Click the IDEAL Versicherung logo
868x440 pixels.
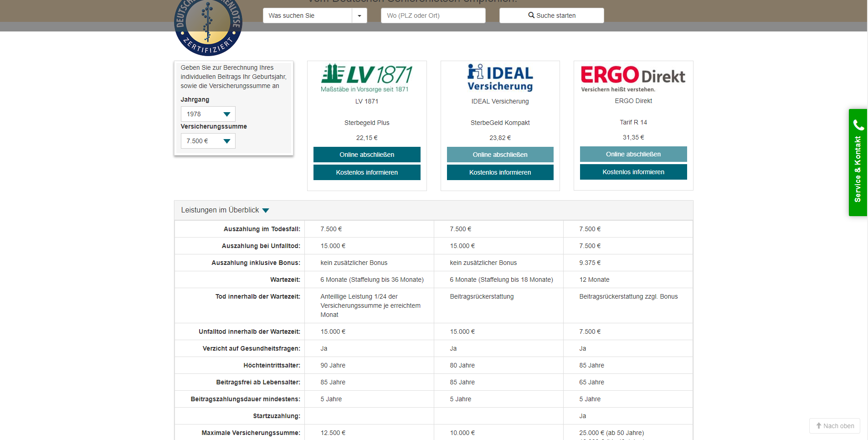pyautogui.click(x=500, y=78)
